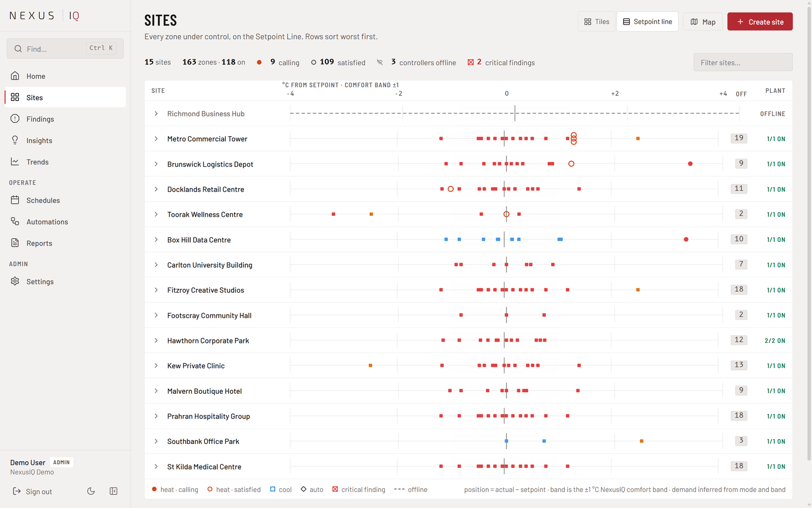Open St Kilda Medical Centre site
This screenshot has height=508, width=812.
click(x=204, y=467)
